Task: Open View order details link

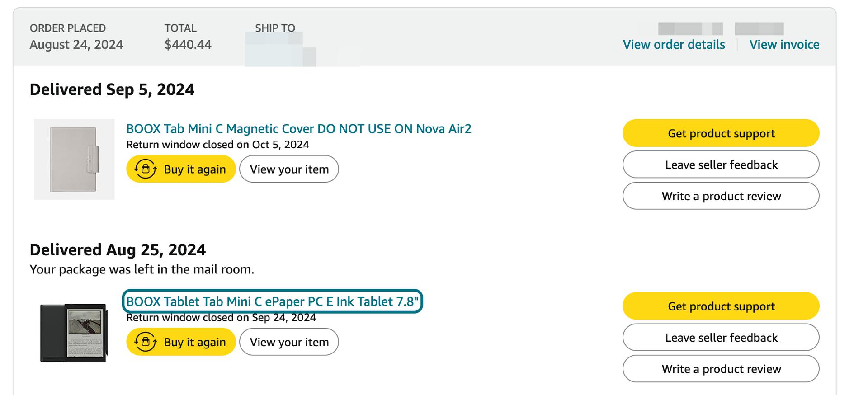Action: (674, 44)
